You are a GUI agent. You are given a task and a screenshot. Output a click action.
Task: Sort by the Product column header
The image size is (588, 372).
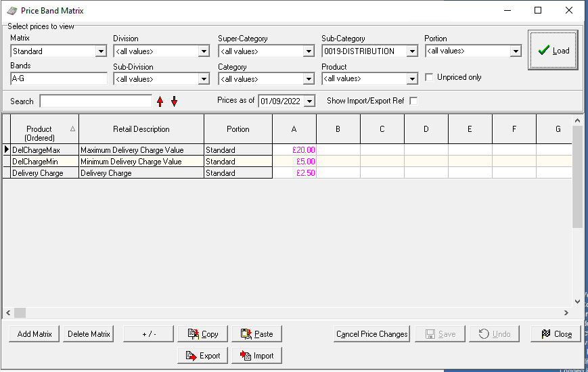pos(39,129)
